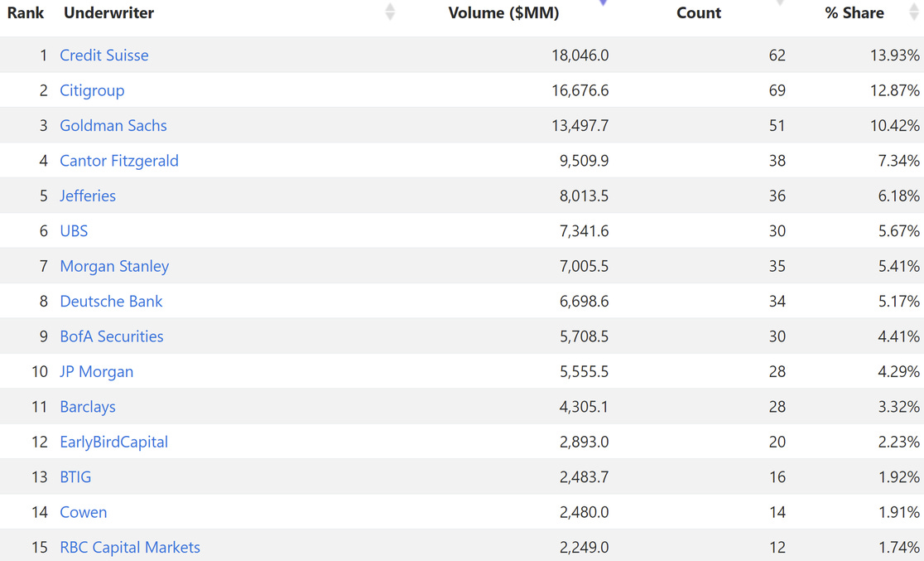
Task: Select volume value 5,708.5
Action: [584, 336]
